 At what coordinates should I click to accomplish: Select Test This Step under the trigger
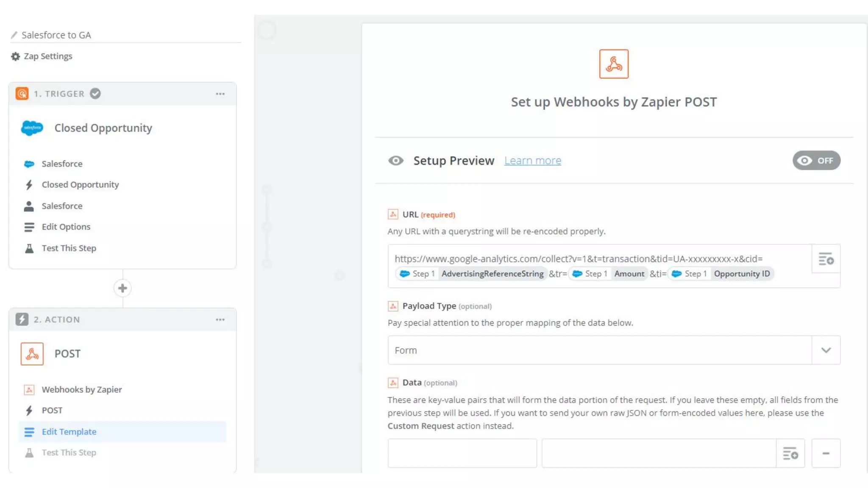[69, 248]
